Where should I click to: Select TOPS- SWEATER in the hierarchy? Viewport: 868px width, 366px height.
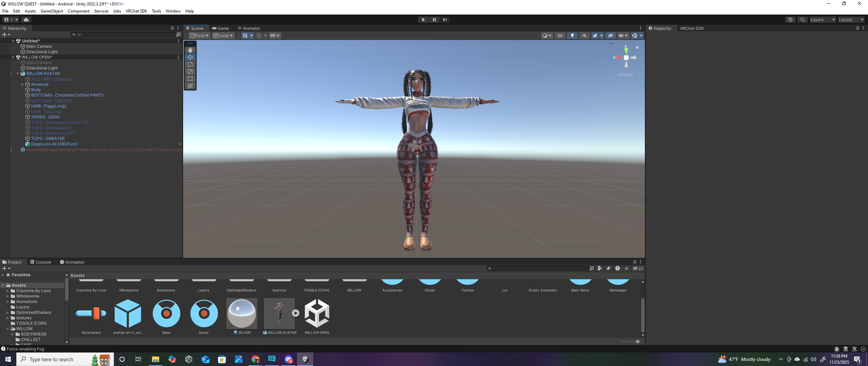(x=48, y=139)
